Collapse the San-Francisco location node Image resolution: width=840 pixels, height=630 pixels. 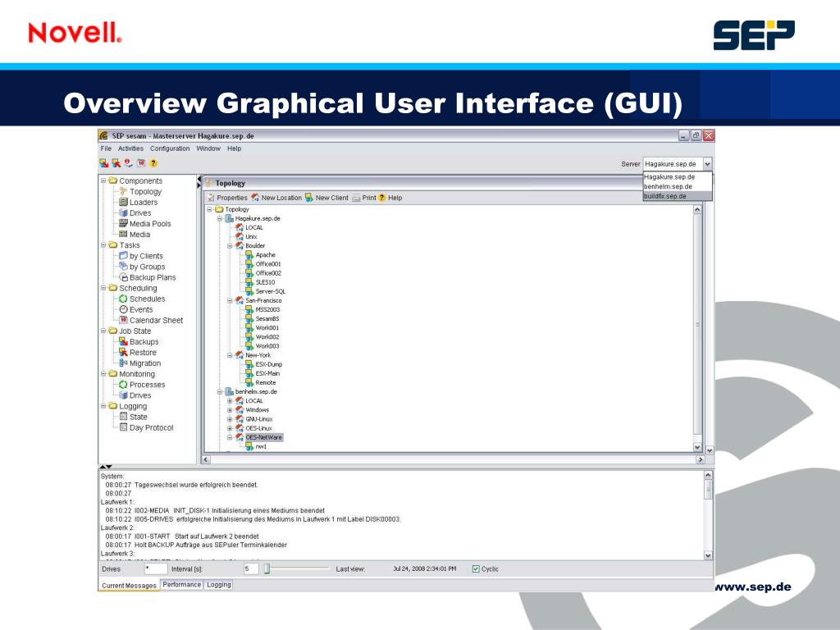tap(230, 300)
